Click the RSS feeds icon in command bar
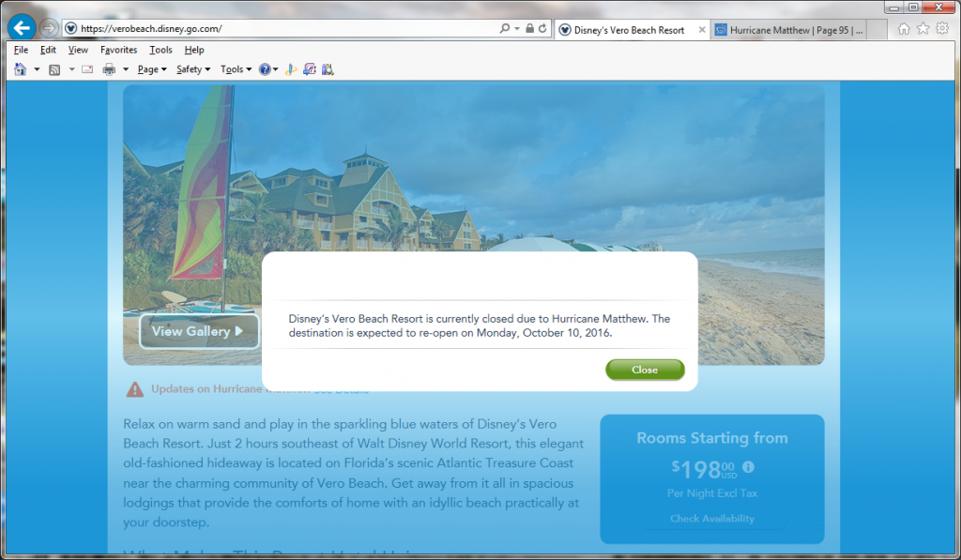Viewport: 961px width, 560px height. (55, 69)
